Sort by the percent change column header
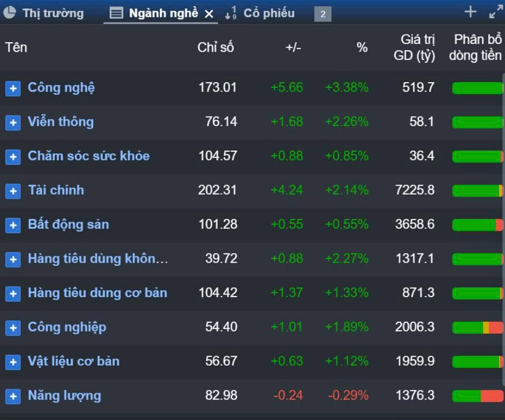 pos(362,48)
